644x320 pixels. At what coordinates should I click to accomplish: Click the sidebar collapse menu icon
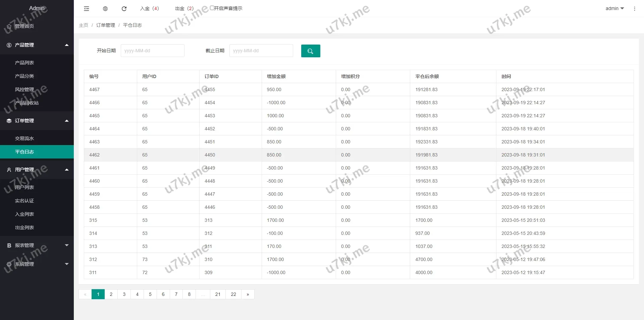(87, 9)
